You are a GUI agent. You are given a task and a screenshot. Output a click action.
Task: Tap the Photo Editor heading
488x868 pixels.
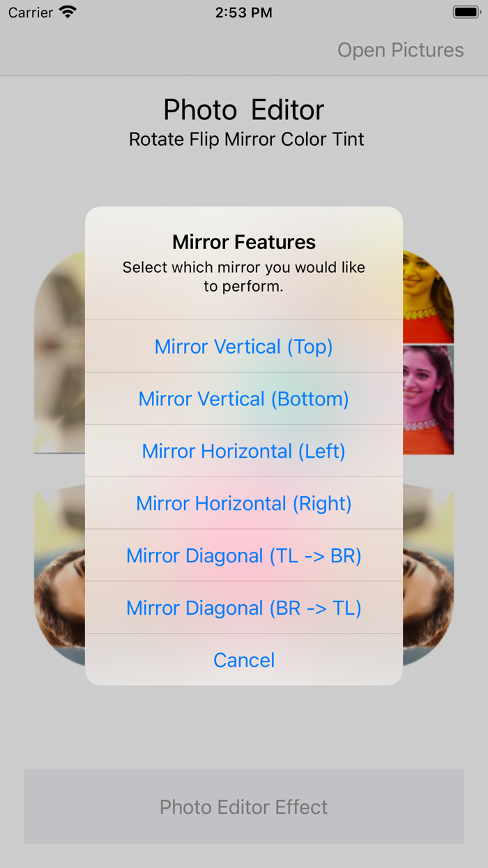tap(243, 110)
